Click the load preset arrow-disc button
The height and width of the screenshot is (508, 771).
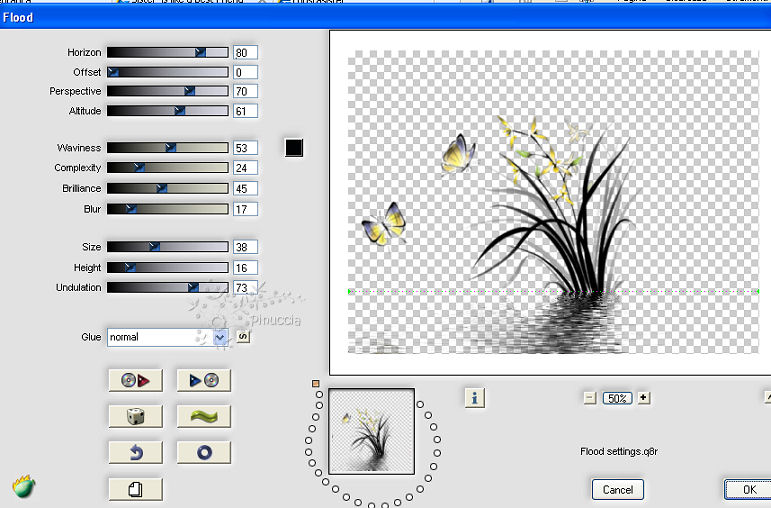point(204,380)
